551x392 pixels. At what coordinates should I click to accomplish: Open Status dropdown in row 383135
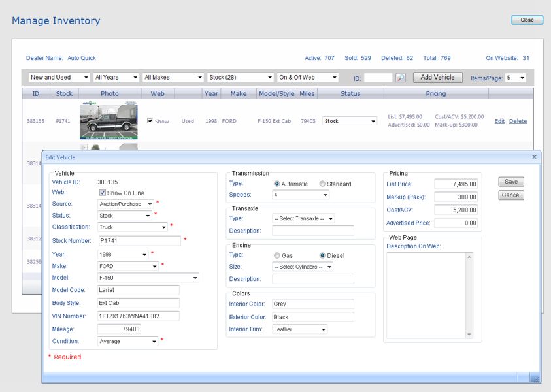coord(350,121)
